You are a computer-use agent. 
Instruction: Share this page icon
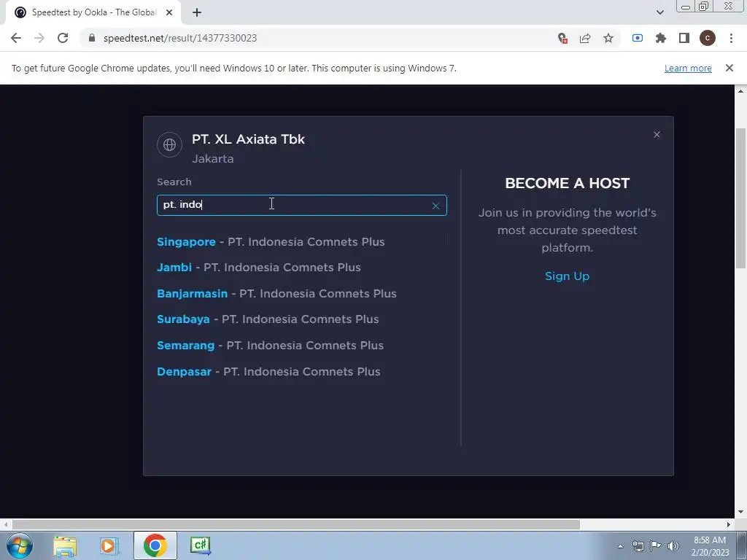[585, 38]
